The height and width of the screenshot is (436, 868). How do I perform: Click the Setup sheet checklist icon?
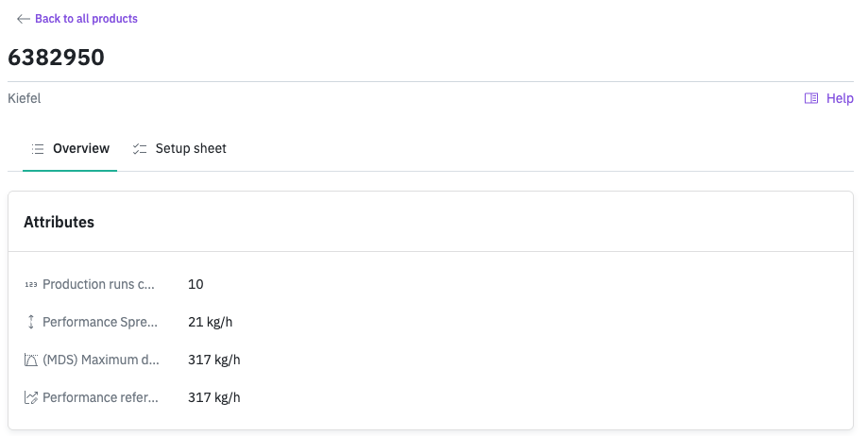140,149
